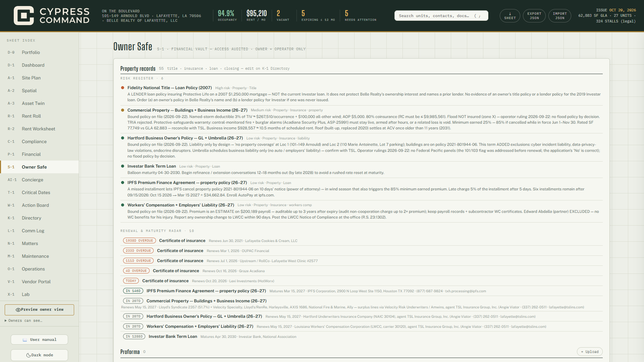The width and height of the screenshot is (644, 362).
Task: Click the 94.9% occupancy stat
Action: click(x=227, y=16)
